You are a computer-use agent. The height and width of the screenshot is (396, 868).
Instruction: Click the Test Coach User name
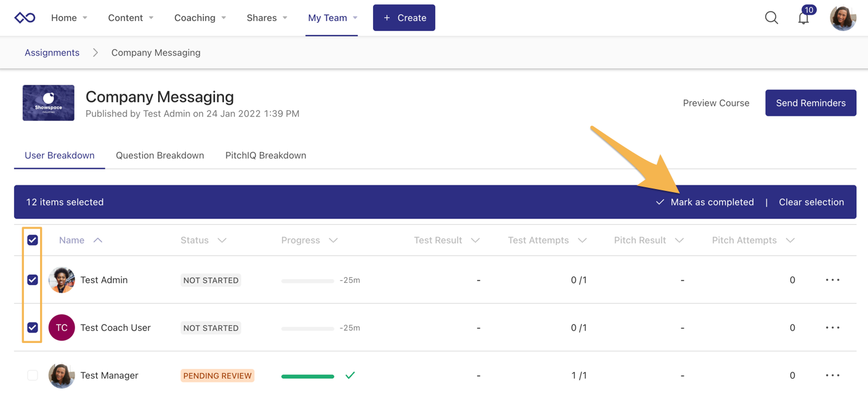click(116, 328)
